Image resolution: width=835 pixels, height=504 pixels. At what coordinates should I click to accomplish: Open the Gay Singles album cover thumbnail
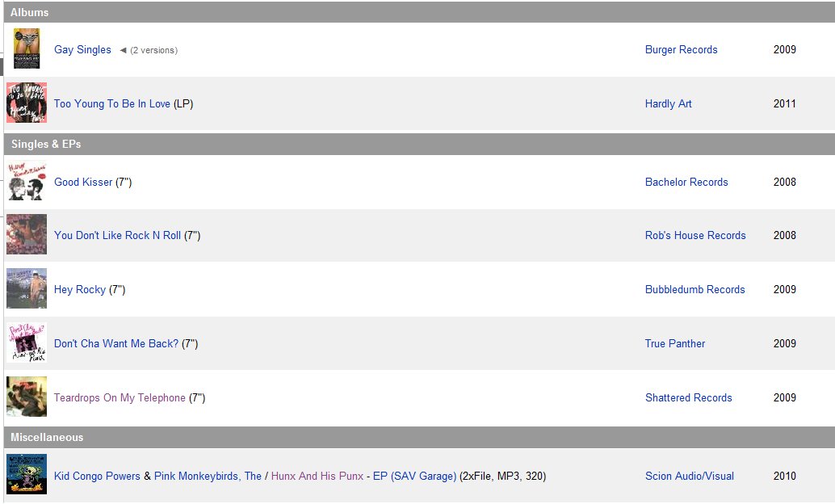point(26,49)
